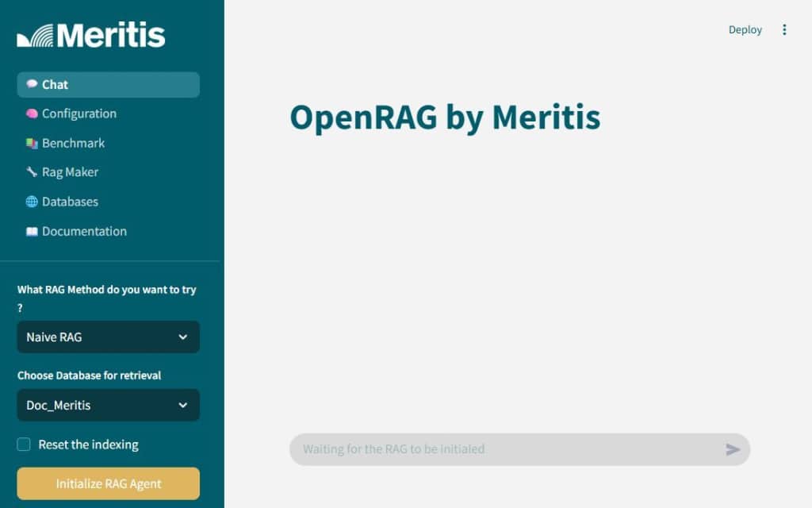Click Initialize RAG Agent button

tap(108, 483)
